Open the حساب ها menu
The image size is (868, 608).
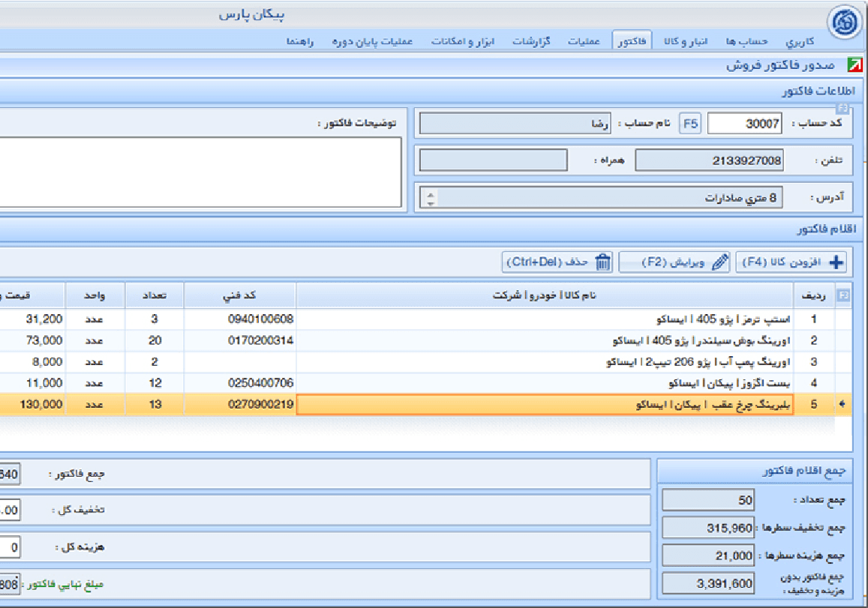click(x=746, y=41)
